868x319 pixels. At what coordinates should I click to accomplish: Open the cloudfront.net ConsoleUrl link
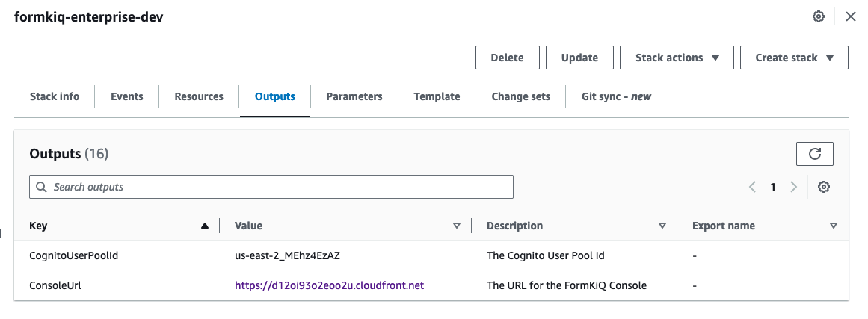click(330, 286)
